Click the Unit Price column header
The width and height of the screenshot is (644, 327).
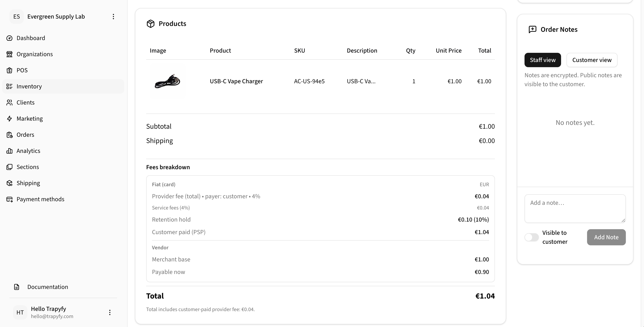449,50
